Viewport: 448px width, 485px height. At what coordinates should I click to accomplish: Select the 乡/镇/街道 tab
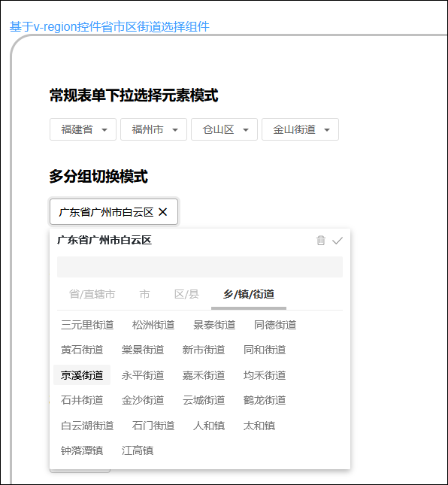point(249,294)
